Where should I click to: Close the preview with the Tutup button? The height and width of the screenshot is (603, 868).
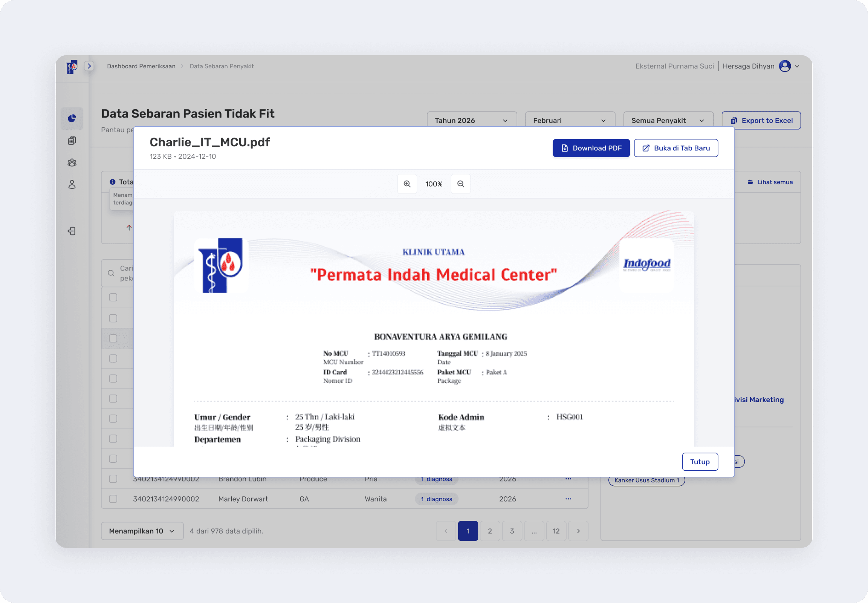tap(700, 462)
